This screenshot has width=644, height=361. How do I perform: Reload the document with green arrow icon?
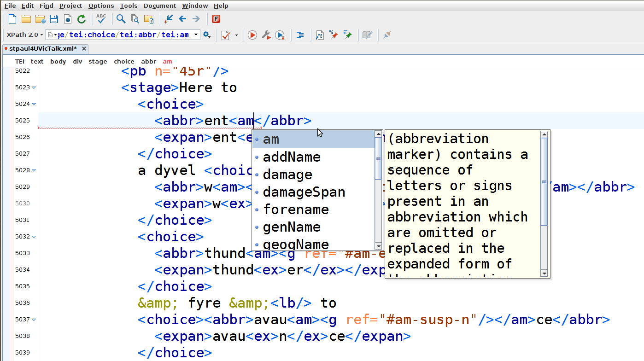[x=82, y=19]
